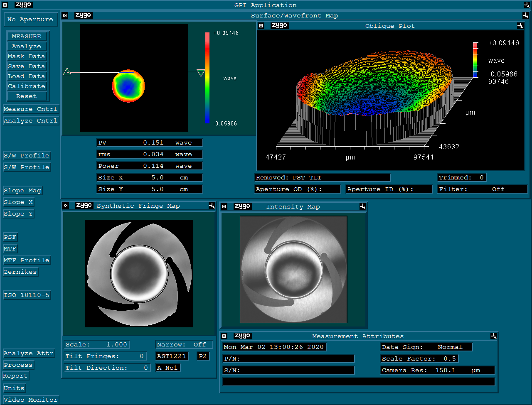Click the Save Data button
The image size is (532, 405).
tap(26, 66)
